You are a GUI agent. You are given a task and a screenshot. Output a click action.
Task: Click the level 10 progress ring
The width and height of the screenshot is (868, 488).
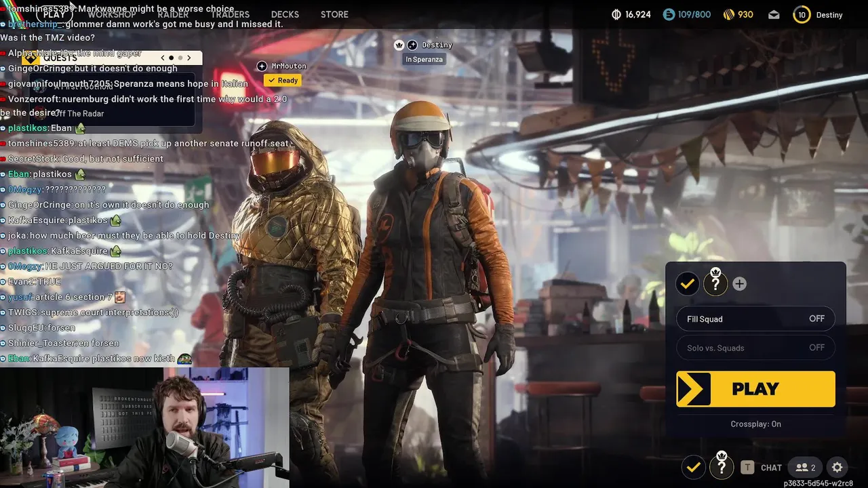pos(802,14)
